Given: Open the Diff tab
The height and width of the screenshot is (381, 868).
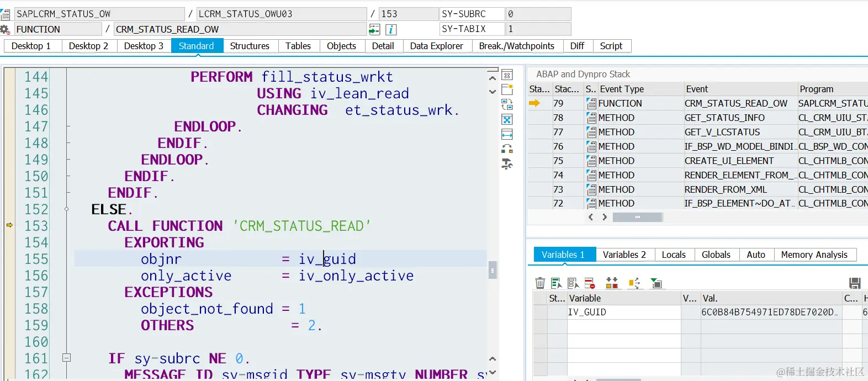Looking at the screenshot, I should click(x=577, y=46).
